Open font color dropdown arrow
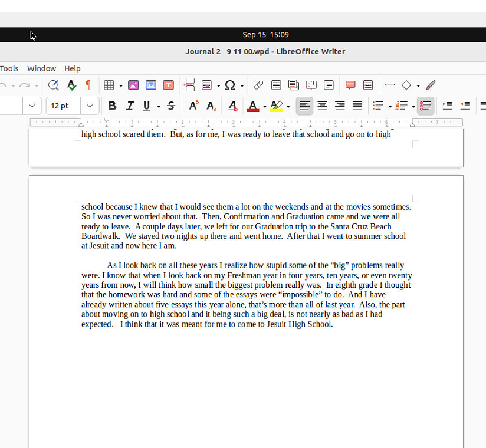The width and height of the screenshot is (486, 448). pyautogui.click(x=265, y=107)
